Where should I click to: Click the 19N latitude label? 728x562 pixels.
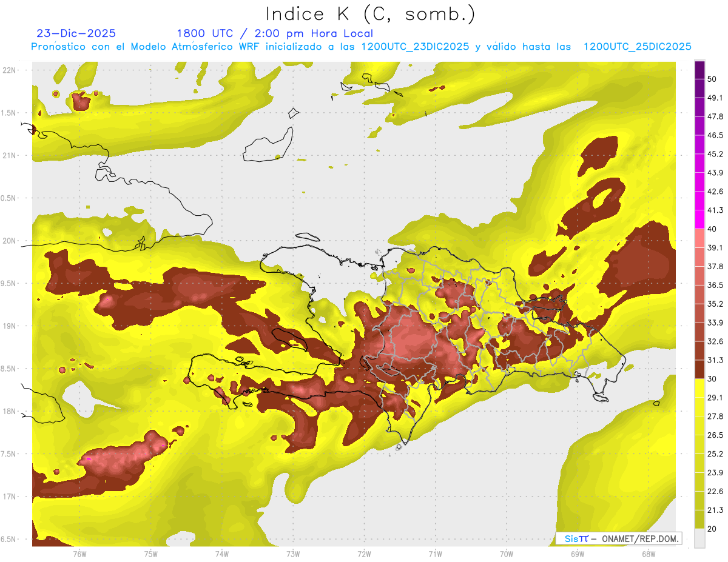coord(8,326)
